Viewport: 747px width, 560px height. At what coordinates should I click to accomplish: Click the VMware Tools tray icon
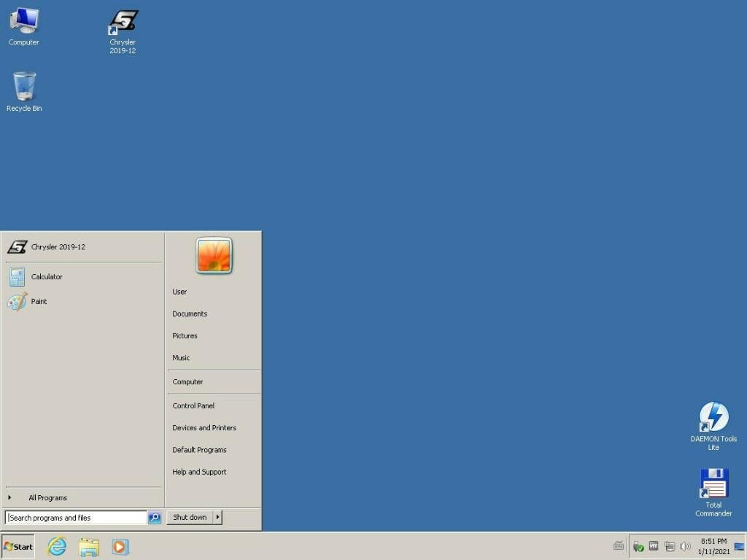[654, 546]
